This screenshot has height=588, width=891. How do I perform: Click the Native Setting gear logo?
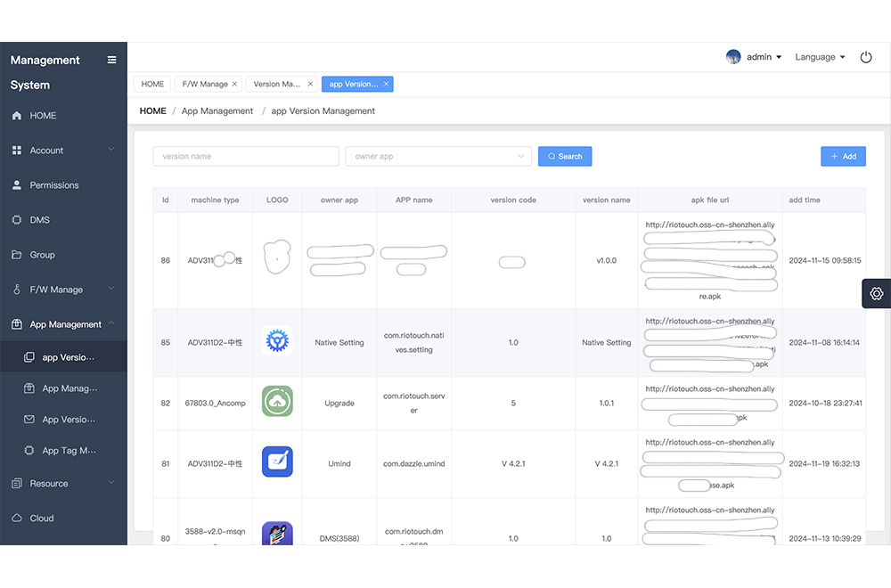coord(277,341)
